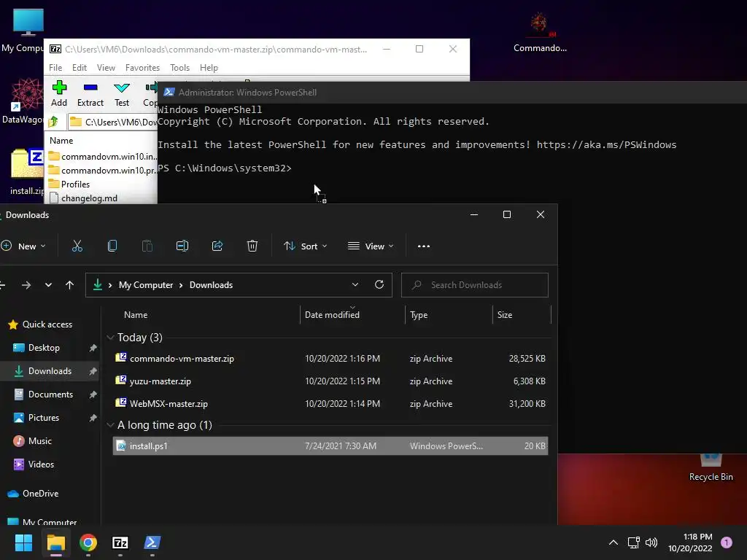Screen dimensions: 747x560
Task: Click the Rename icon in Explorer toolbar
Action: click(182, 246)
